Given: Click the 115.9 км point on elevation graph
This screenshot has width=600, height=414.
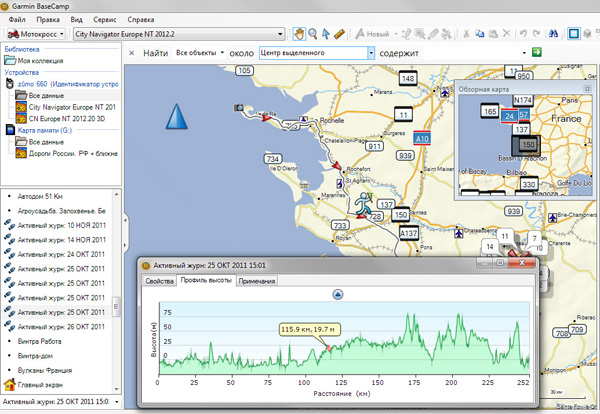Looking at the screenshot, I should tap(329, 348).
